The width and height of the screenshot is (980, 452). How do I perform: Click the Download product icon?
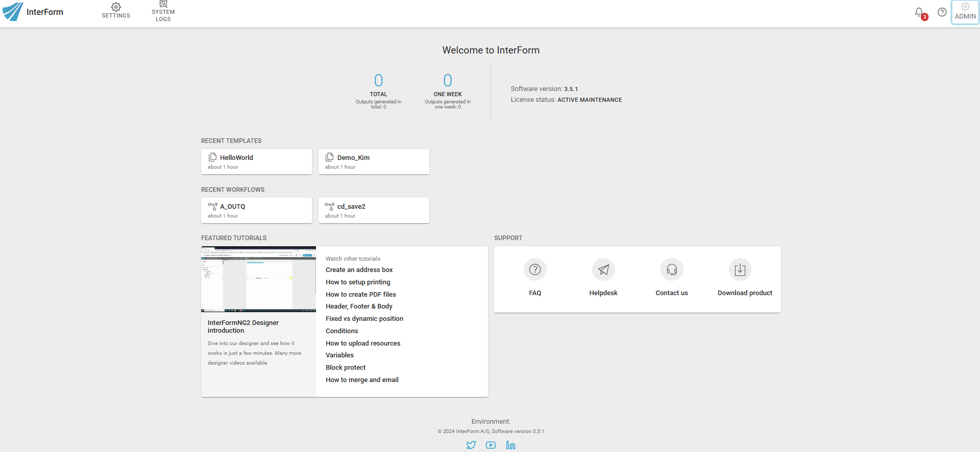coord(740,269)
